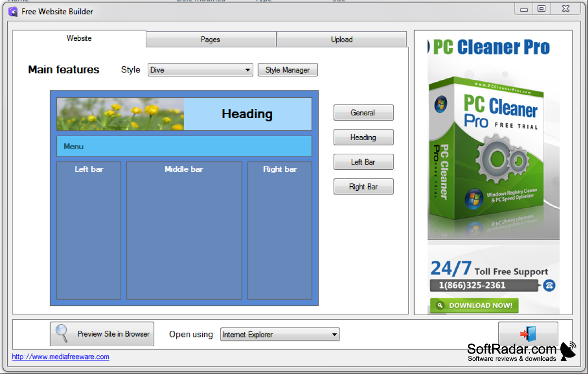Viewport: 588px width, 374px height.
Task: Click the flower header image in preview
Action: (x=121, y=114)
